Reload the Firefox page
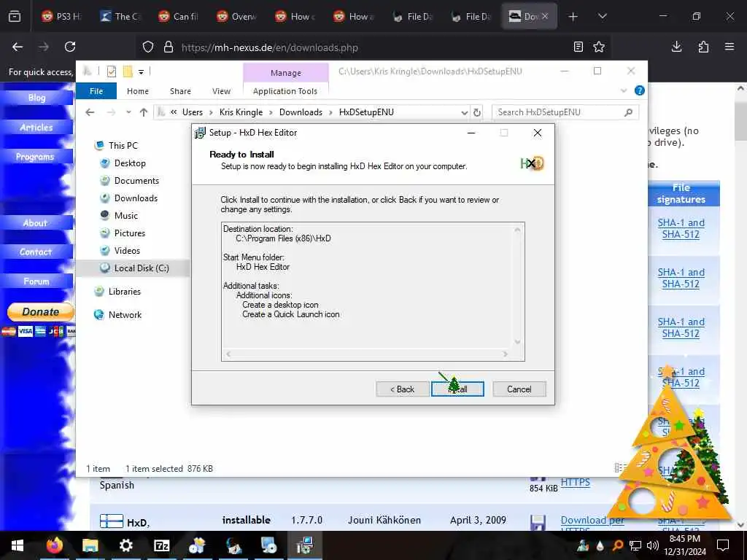Image resolution: width=747 pixels, height=560 pixels. (70, 47)
